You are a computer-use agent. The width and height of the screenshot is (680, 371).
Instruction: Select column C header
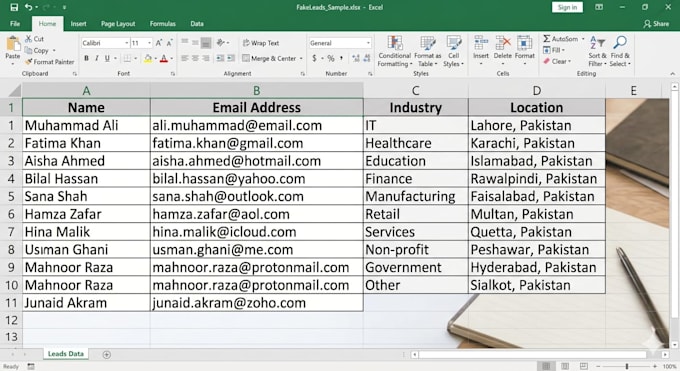[x=415, y=90]
